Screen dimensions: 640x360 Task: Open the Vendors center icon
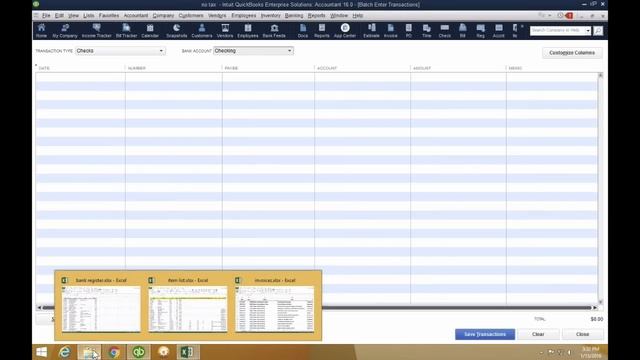[225, 31]
